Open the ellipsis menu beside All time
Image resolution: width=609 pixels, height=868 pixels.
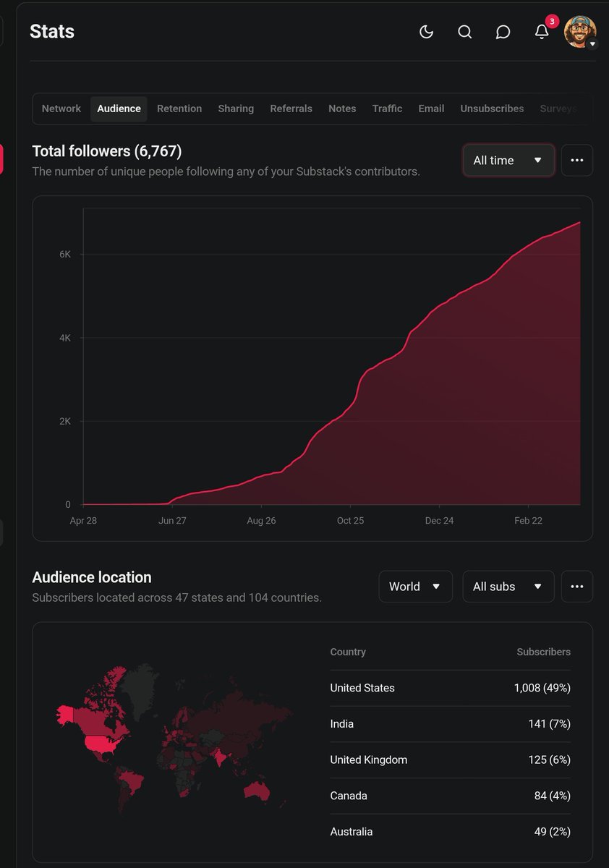coord(576,160)
